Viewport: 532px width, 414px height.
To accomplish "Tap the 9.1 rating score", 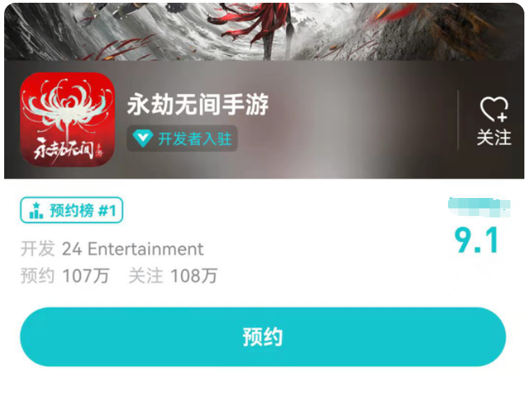I will [x=476, y=240].
